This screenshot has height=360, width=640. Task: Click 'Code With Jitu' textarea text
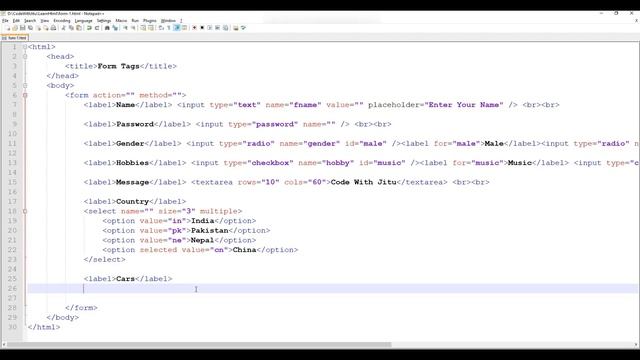pos(364,182)
